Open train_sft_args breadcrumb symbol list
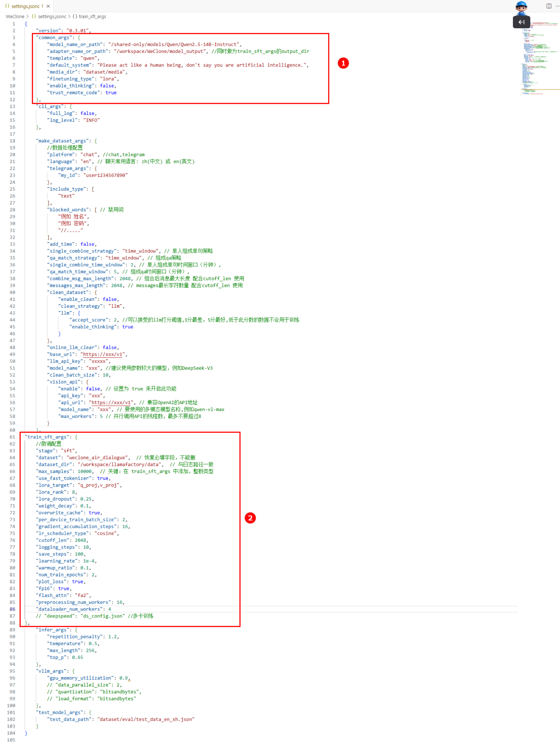The image size is (560, 754). point(92,16)
